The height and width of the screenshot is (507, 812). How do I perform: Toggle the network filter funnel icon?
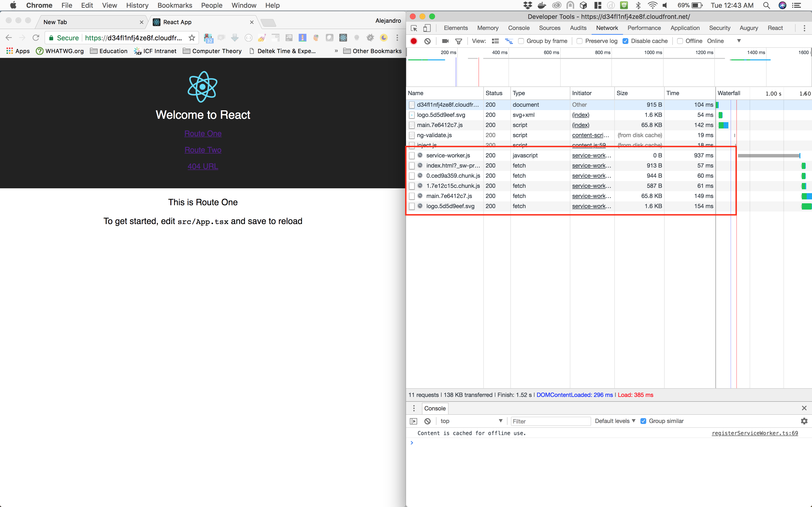[459, 41]
